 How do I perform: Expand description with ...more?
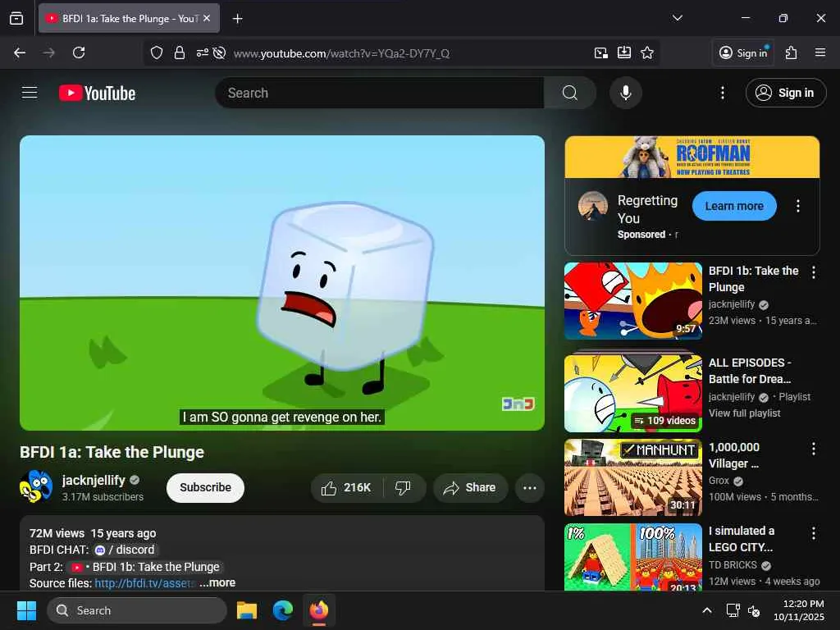[217, 583]
